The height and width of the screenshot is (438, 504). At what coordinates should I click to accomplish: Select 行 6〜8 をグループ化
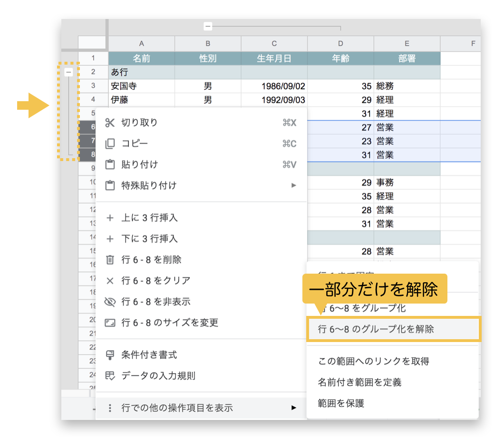click(380, 308)
